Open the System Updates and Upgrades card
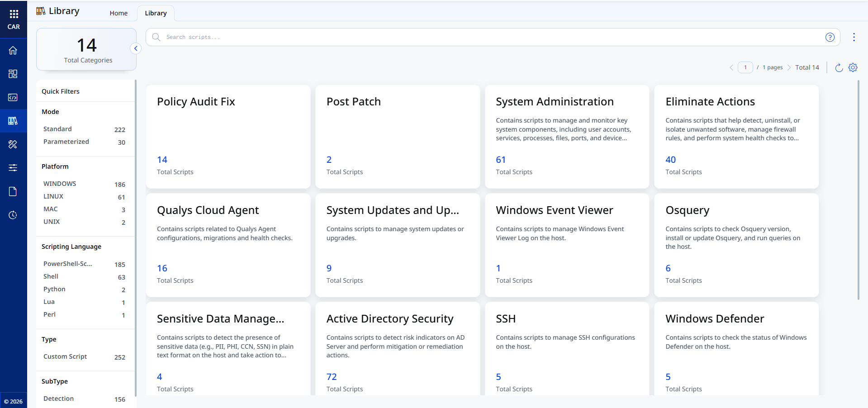Viewport: 868px width, 408px height. coord(398,245)
